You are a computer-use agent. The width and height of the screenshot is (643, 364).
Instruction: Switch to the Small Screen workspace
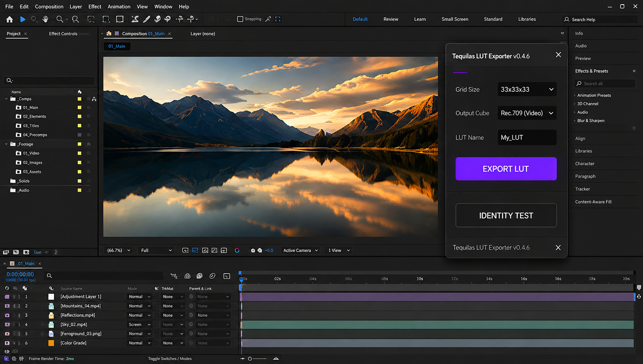[x=455, y=19]
